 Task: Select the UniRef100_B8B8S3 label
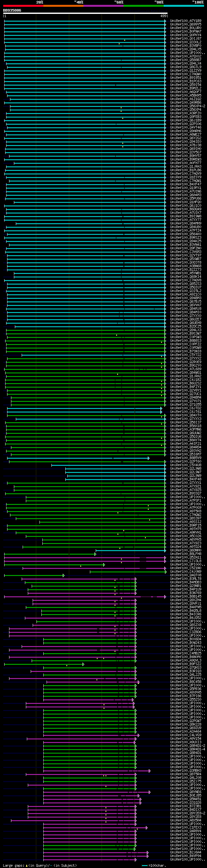(x=186, y=341)
